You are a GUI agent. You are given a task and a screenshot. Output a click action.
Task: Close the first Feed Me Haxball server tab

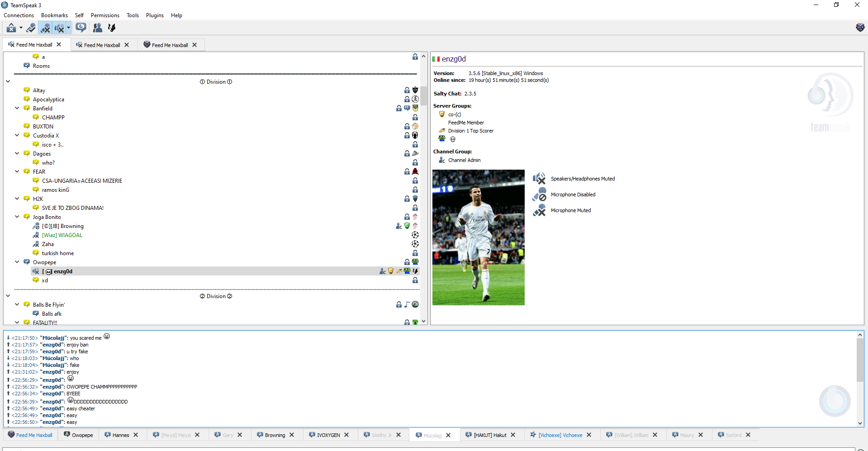(x=59, y=45)
